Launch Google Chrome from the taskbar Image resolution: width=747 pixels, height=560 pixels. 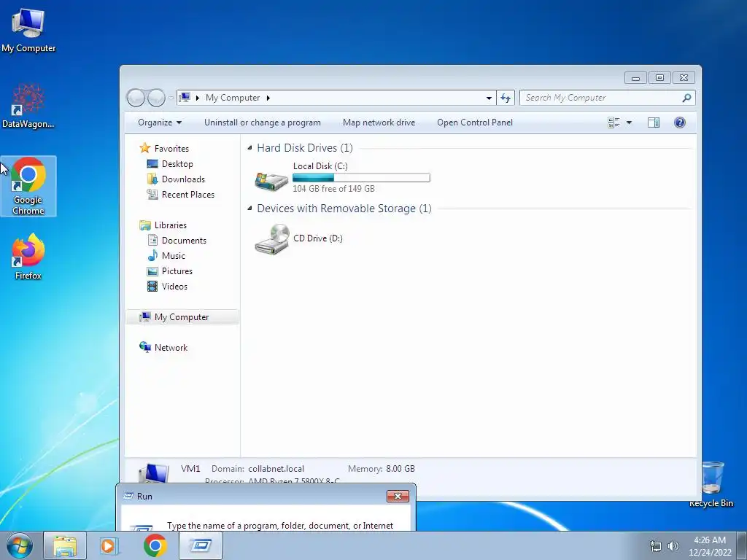155,545
